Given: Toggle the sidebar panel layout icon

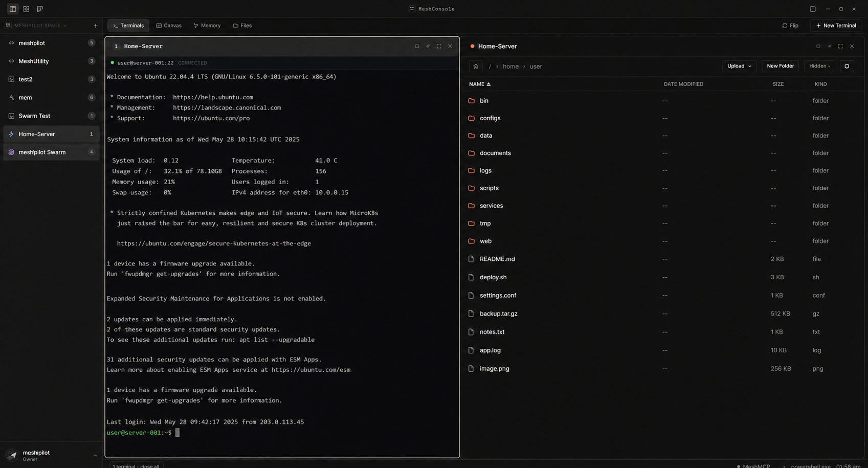Looking at the screenshot, I should pos(13,9).
